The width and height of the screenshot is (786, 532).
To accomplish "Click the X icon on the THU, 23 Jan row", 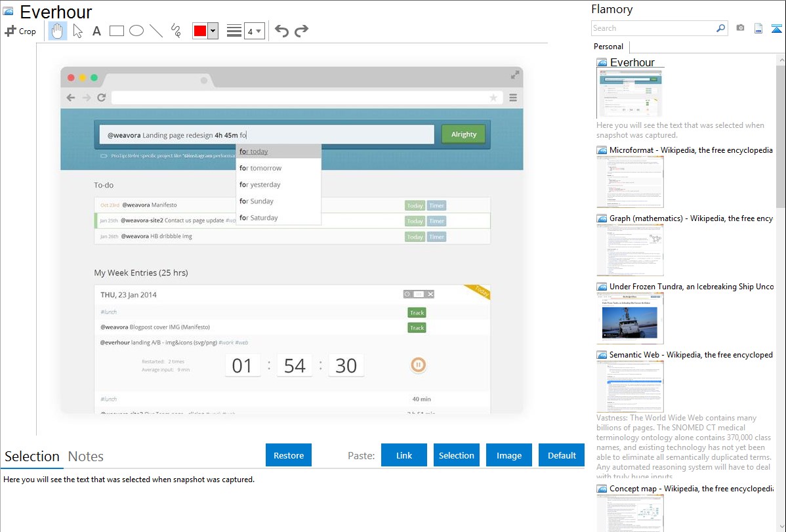I will tap(430, 295).
